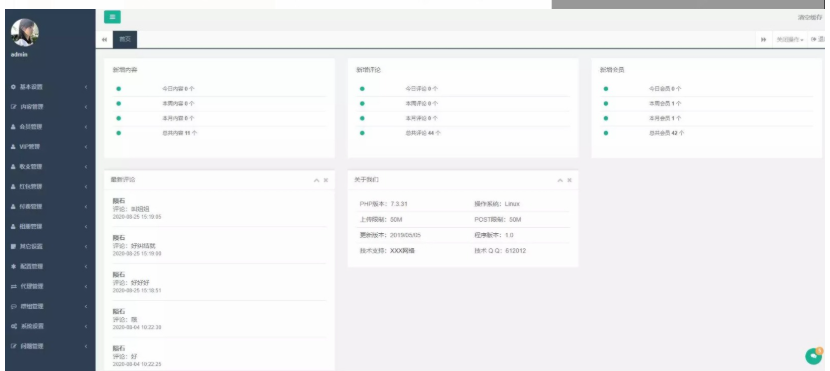Click the 技术QQ 612012 entry
The image size is (830, 371).
click(x=500, y=251)
